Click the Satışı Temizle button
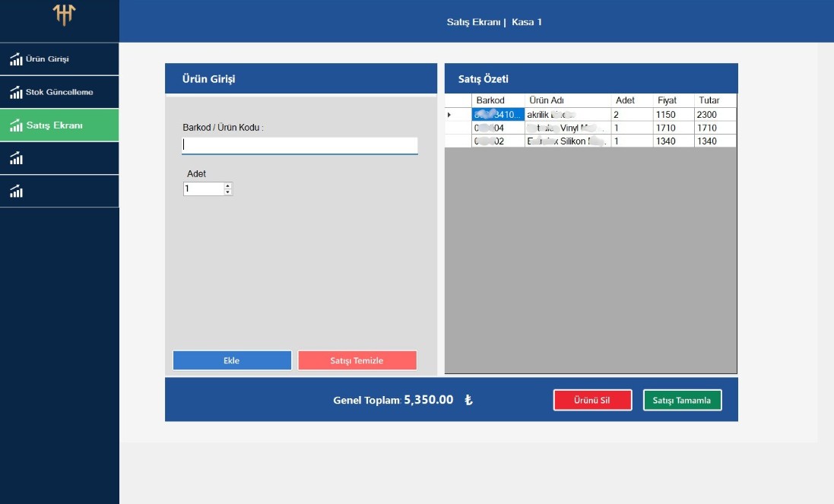 [x=357, y=360]
